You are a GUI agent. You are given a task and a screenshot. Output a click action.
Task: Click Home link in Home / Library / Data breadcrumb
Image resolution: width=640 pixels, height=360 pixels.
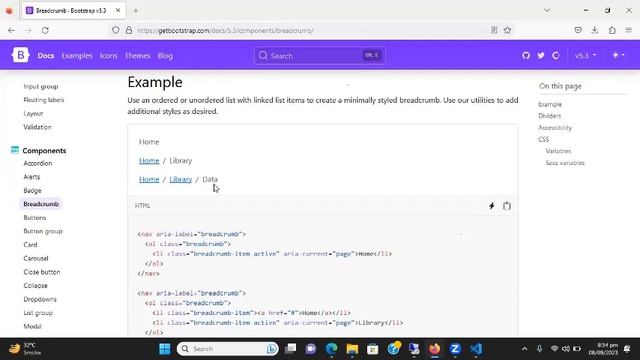pyautogui.click(x=149, y=179)
